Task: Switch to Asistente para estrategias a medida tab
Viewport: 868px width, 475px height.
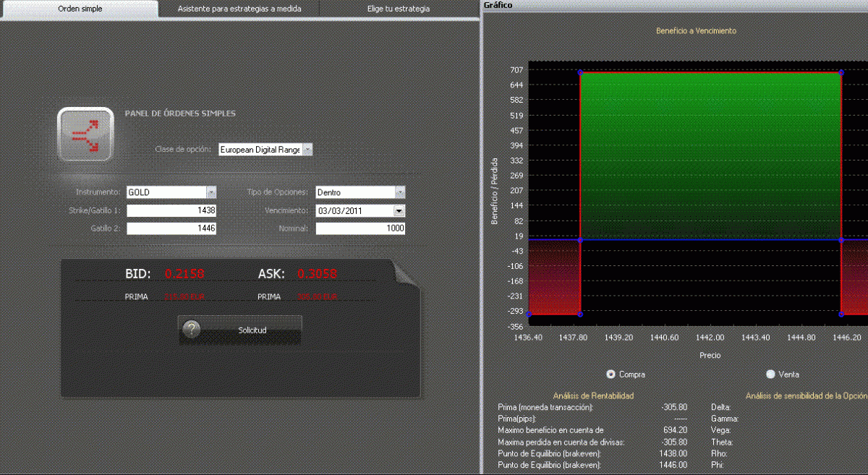Action: tap(239, 9)
